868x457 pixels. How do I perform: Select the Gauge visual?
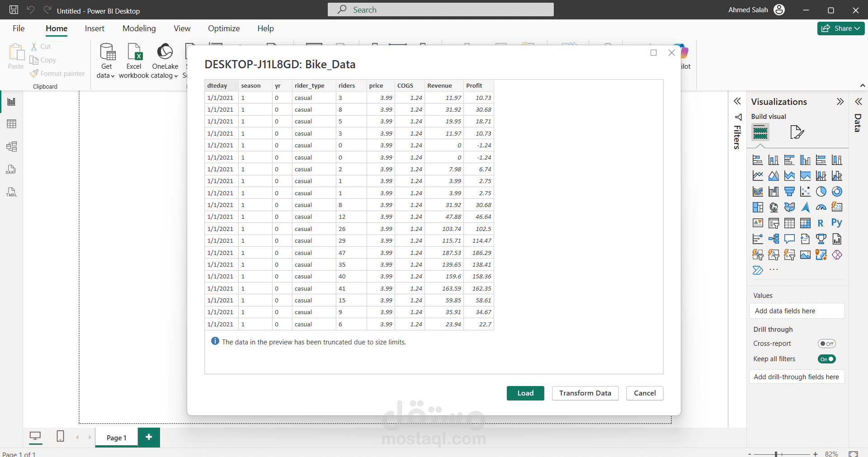pos(821,207)
